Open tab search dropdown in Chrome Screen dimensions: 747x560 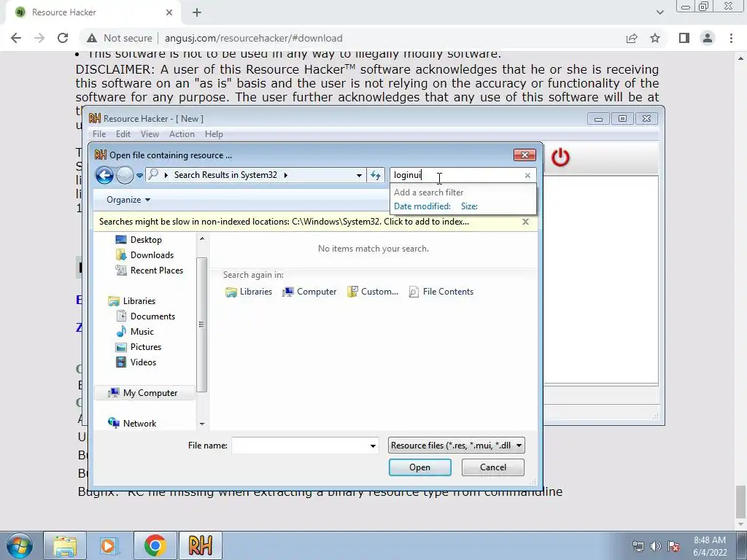[x=659, y=12]
